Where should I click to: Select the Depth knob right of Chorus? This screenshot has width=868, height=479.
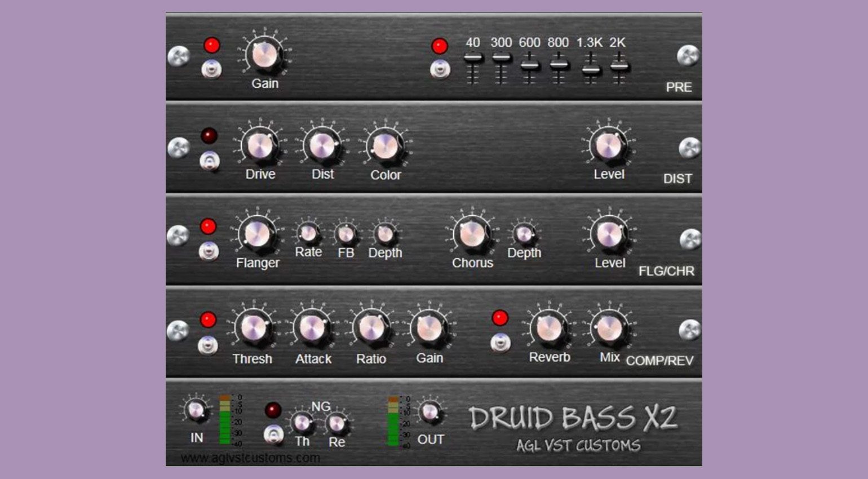point(524,233)
